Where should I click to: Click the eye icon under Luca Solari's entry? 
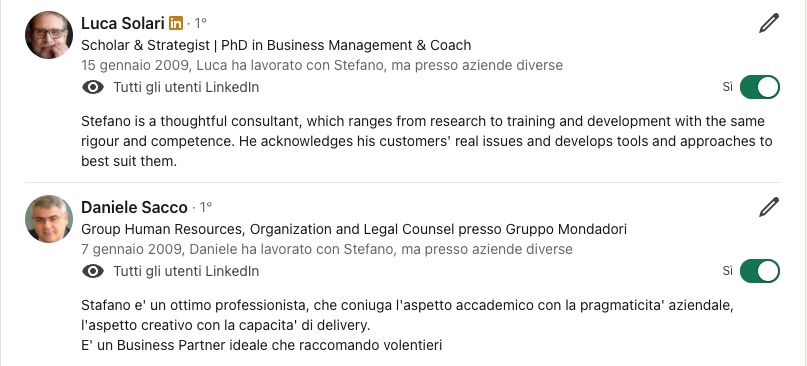pos(93,88)
